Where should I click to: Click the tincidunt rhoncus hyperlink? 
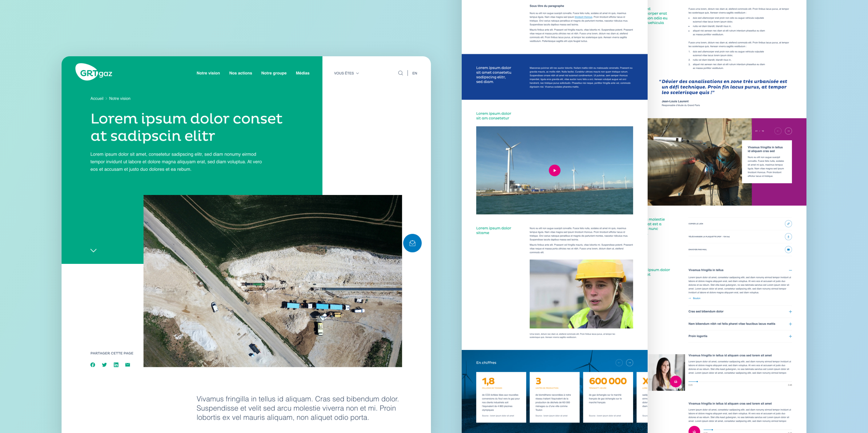(x=583, y=17)
